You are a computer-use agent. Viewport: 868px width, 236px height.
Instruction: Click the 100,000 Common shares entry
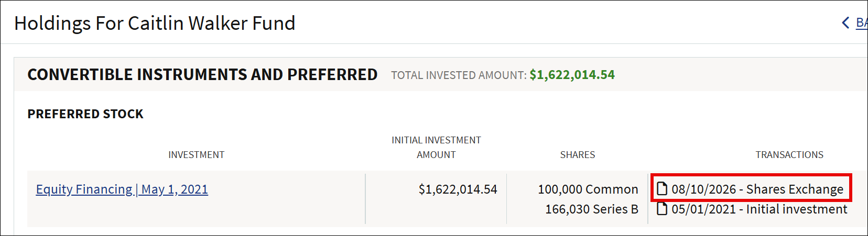click(x=588, y=189)
